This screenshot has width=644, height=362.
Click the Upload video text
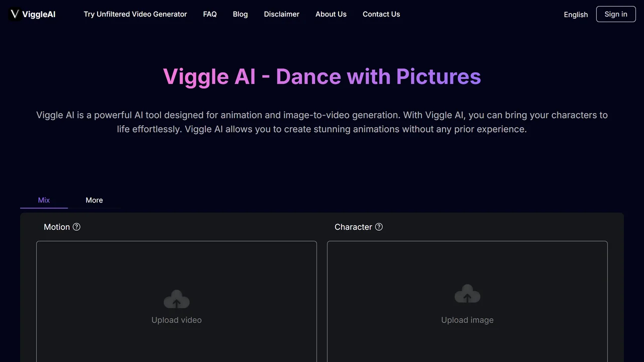tap(177, 320)
